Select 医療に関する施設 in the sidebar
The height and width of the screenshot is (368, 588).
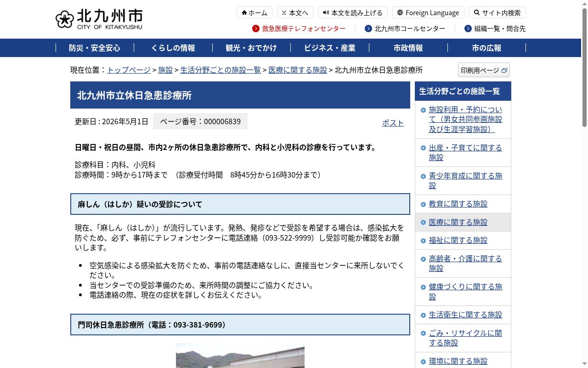pyautogui.click(x=458, y=222)
